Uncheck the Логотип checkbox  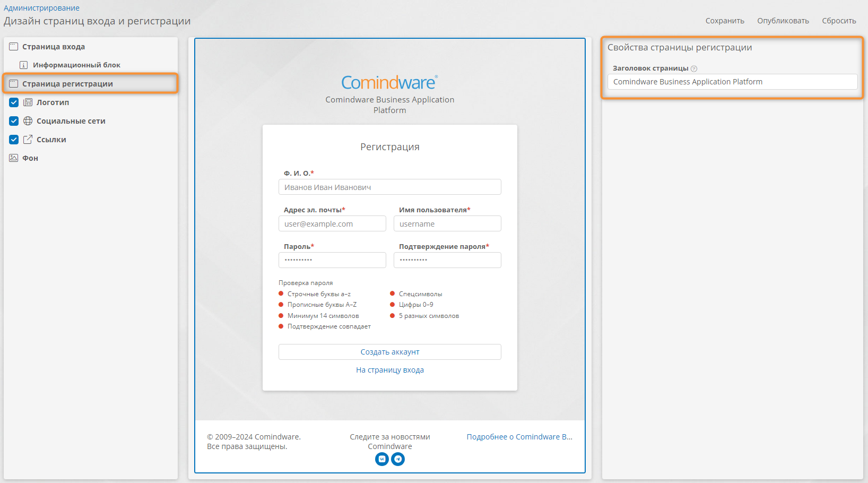(14, 102)
